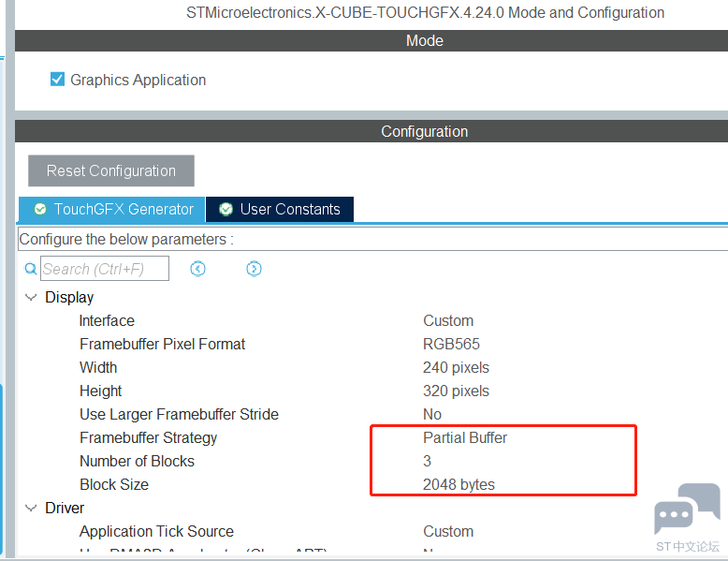The image size is (728, 561).
Task: Select Use Larger Framebuffer Stride label
Action: coord(179,414)
